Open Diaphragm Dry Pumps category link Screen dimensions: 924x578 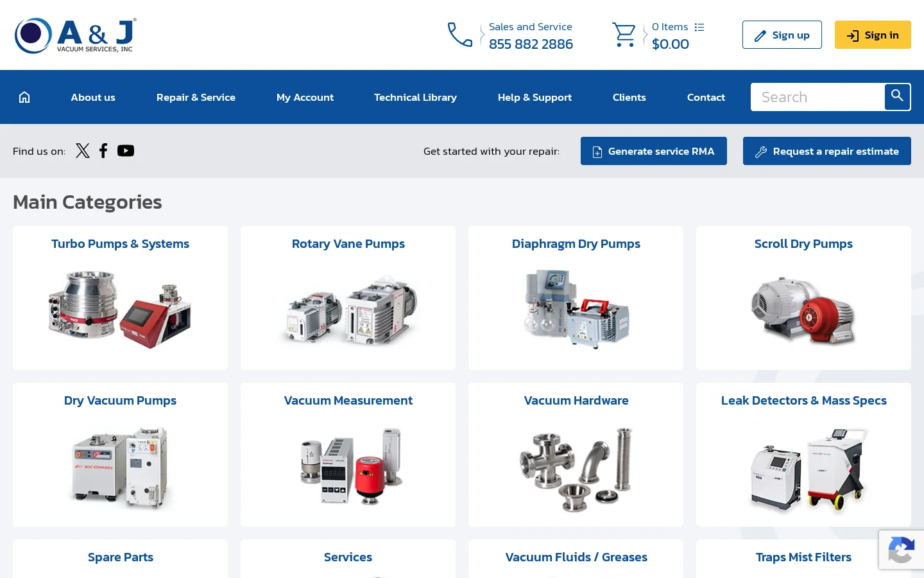pyautogui.click(x=576, y=244)
